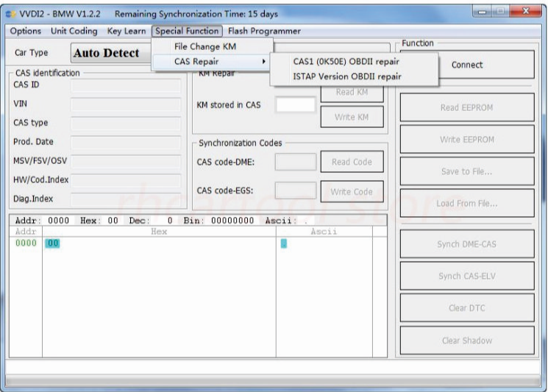
Task: Click the Synch DME-CAS button
Action: (x=467, y=244)
